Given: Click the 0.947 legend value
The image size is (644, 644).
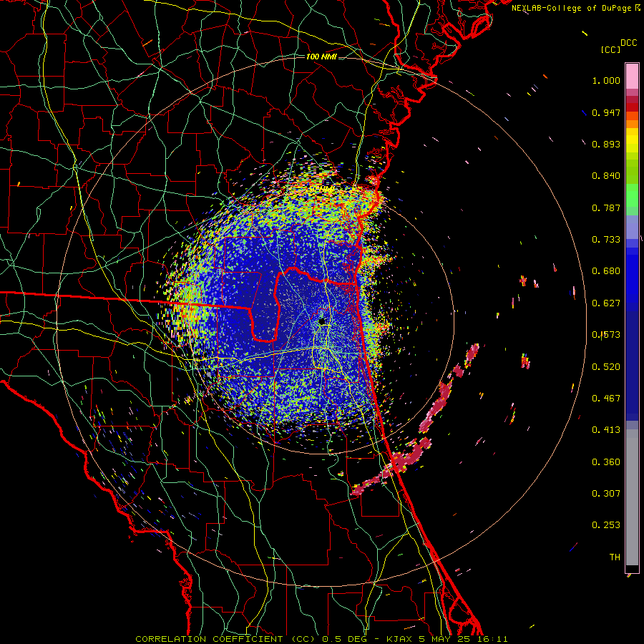Looking at the screenshot, I should click(606, 112).
